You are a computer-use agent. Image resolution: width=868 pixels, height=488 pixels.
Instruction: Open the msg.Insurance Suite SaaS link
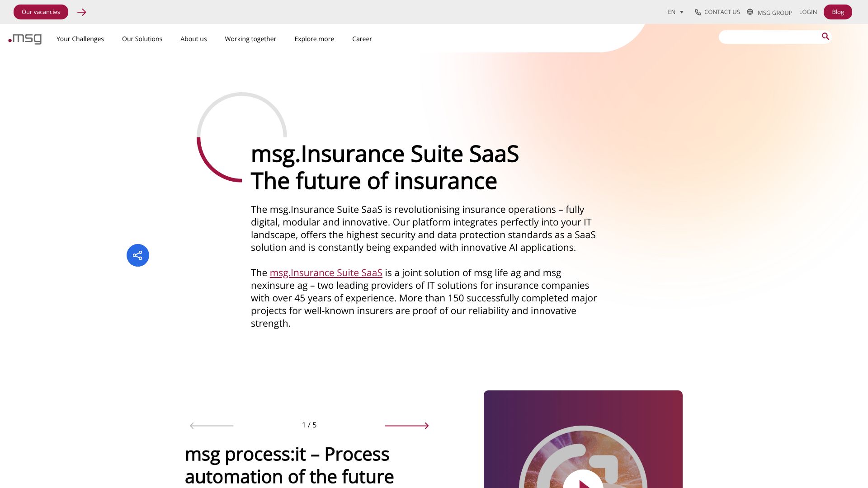(325, 273)
